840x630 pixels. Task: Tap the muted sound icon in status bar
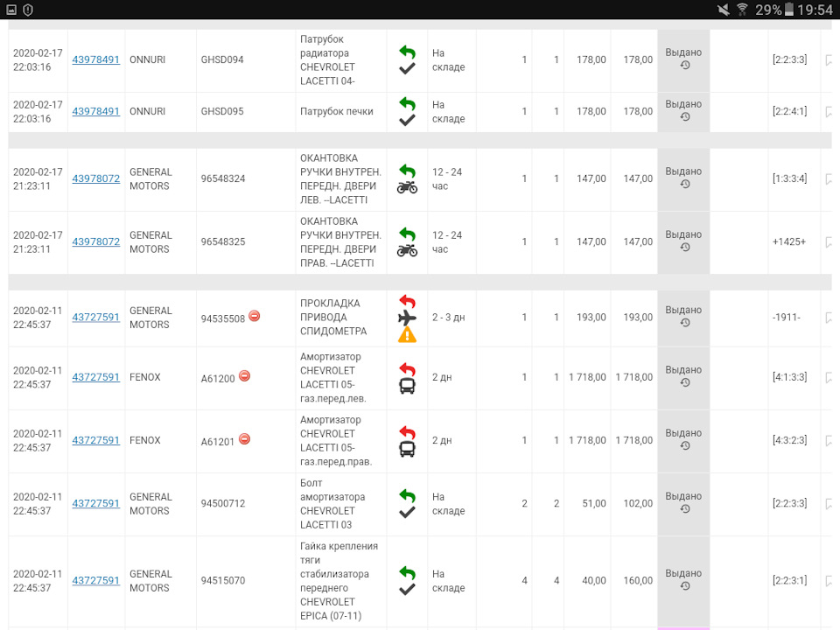pos(724,10)
